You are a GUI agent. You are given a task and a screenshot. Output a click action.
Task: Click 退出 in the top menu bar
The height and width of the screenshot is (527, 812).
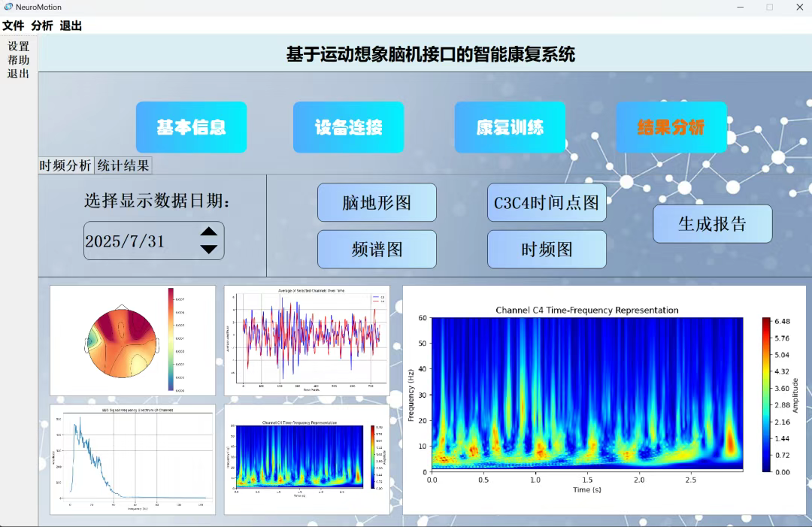[69, 25]
